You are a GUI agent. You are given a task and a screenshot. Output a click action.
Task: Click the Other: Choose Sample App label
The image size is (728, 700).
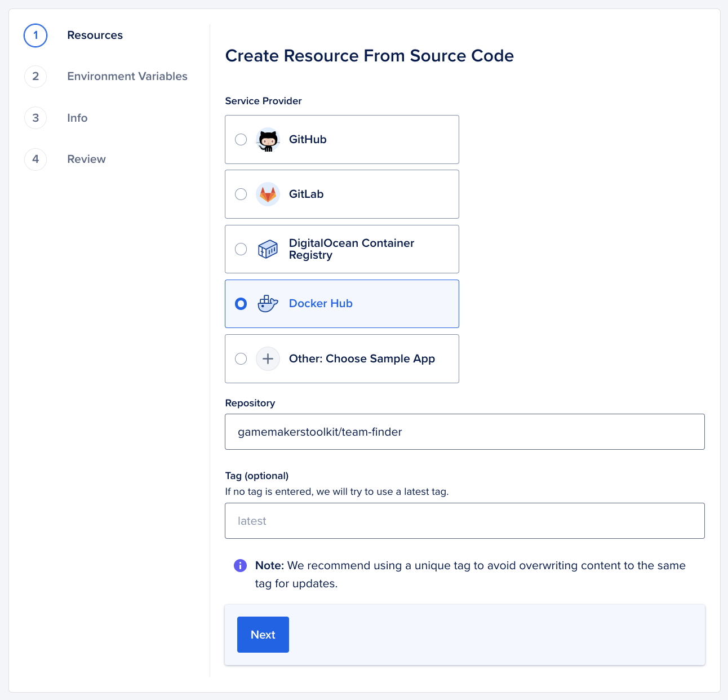(362, 358)
